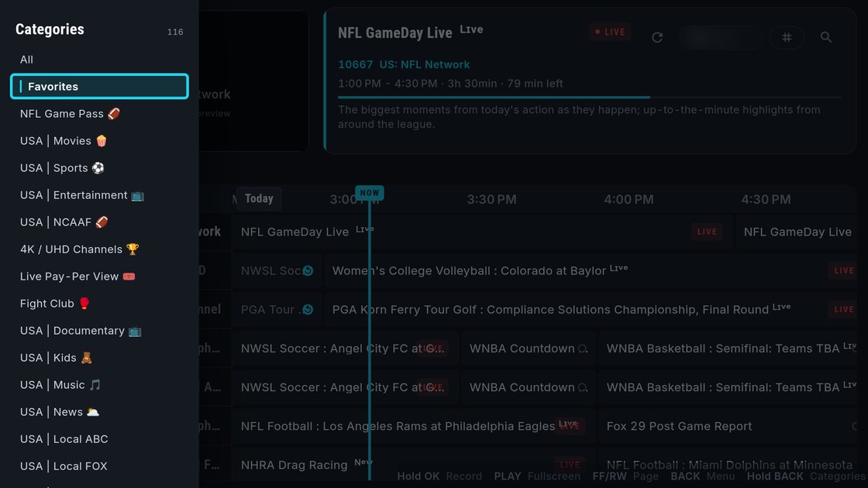Select USA | Local ABC category

(x=100, y=438)
